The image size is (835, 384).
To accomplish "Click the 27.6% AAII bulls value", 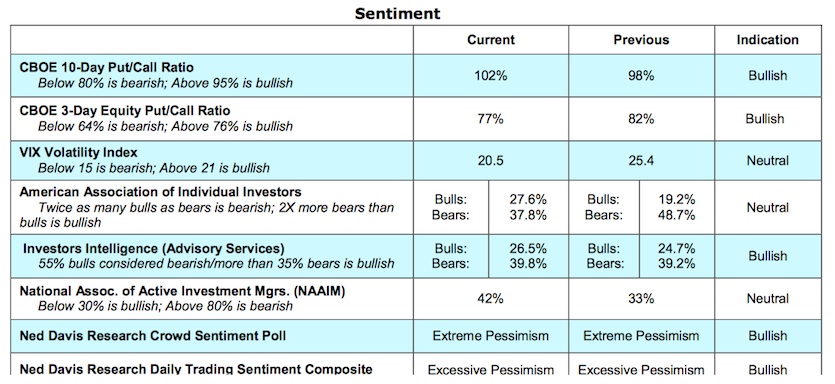I will pyautogui.click(x=528, y=199).
